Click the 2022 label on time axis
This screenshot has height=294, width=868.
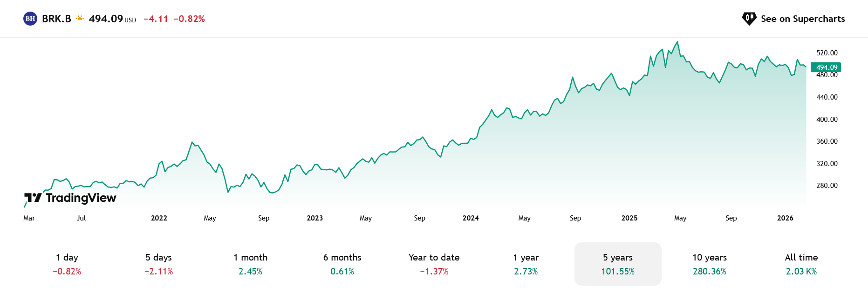click(159, 218)
